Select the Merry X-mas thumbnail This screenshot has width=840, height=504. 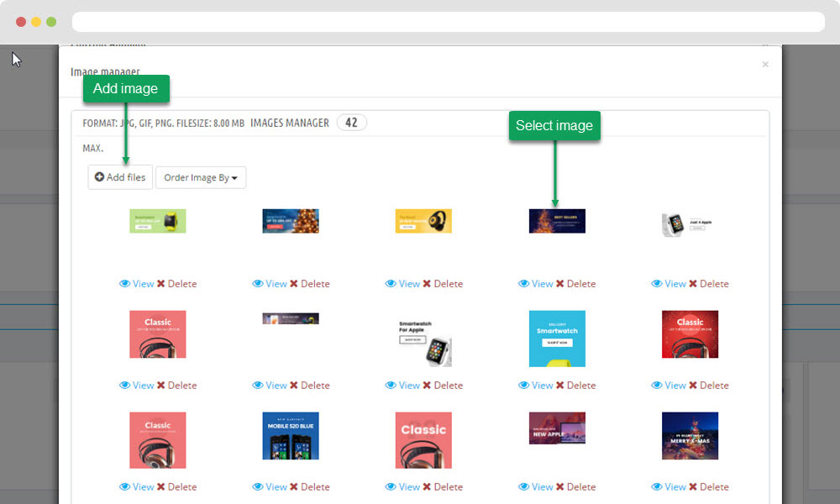click(690, 435)
